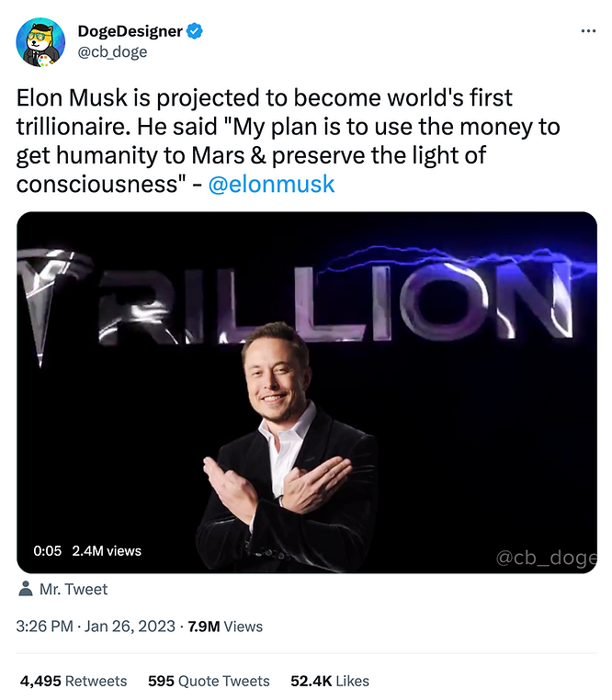Open the @elonmusk mention link
This screenshot has height=700, width=612.
click(x=272, y=184)
